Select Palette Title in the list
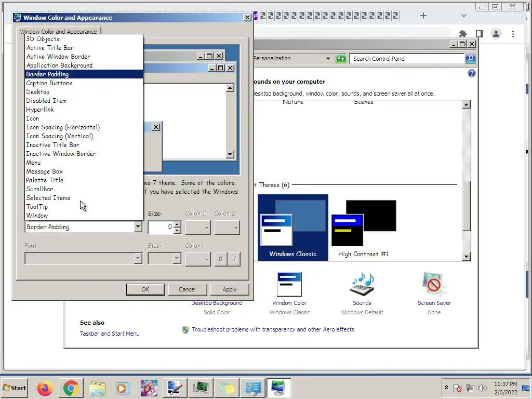 (84, 180)
